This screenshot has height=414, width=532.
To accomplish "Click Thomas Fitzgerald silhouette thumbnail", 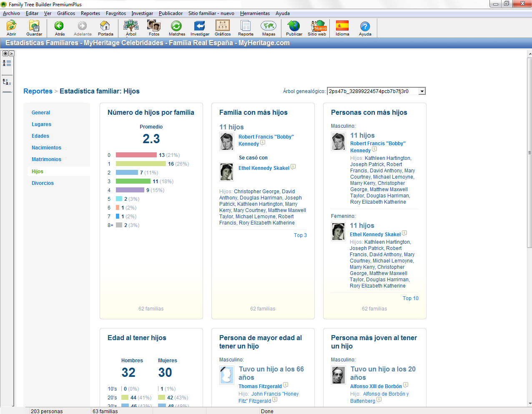I will click(227, 375).
